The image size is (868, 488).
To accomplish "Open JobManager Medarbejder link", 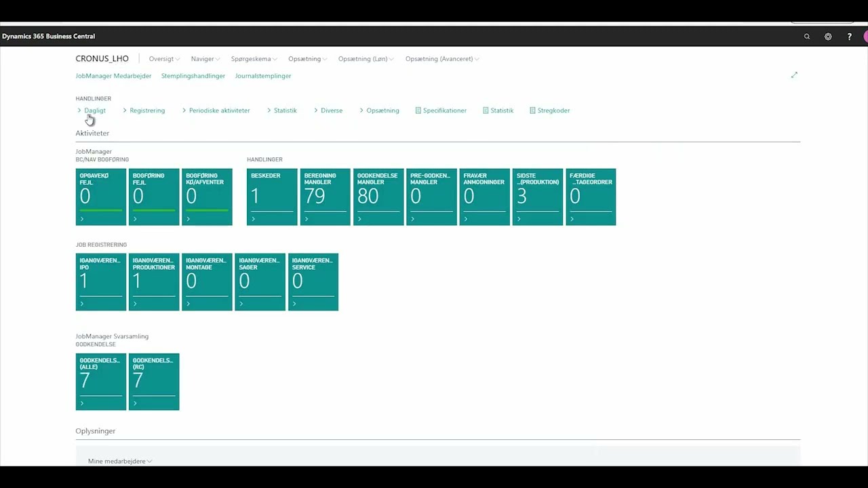I will pyautogui.click(x=113, y=76).
